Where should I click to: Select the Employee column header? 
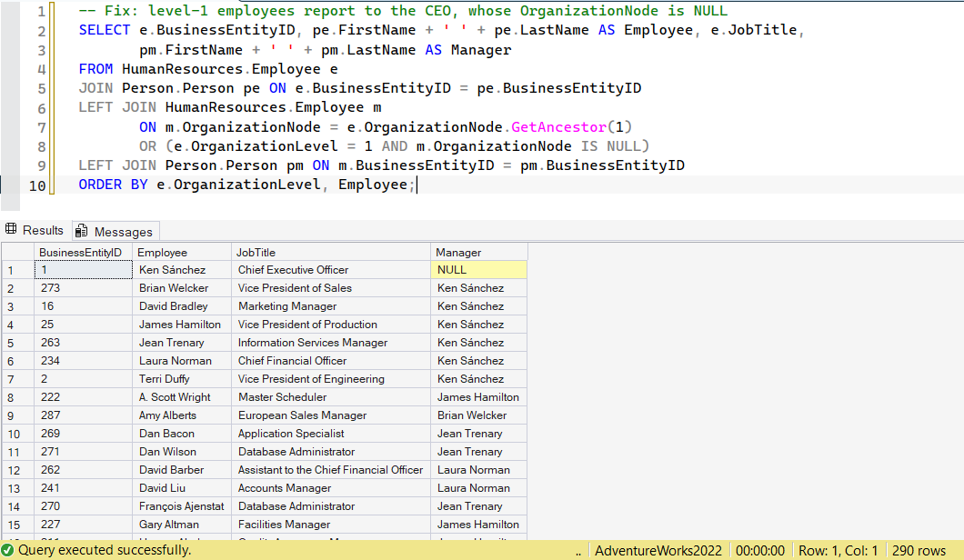pyautogui.click(x=181, y=252)
